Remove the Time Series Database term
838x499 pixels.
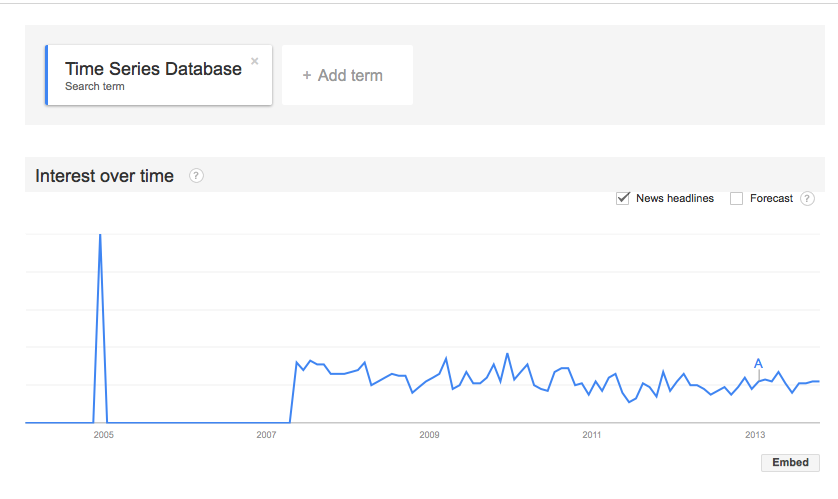[x=255, y=61]
